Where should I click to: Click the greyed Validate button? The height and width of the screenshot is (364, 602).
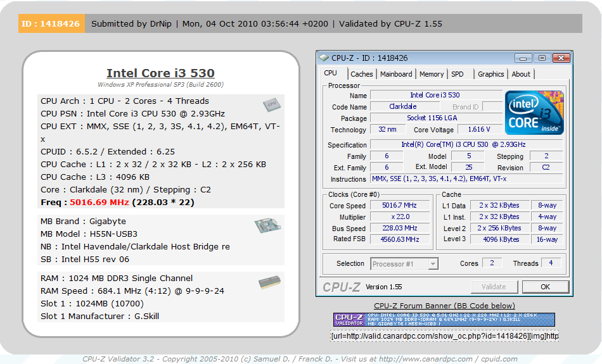pos(494,287)
